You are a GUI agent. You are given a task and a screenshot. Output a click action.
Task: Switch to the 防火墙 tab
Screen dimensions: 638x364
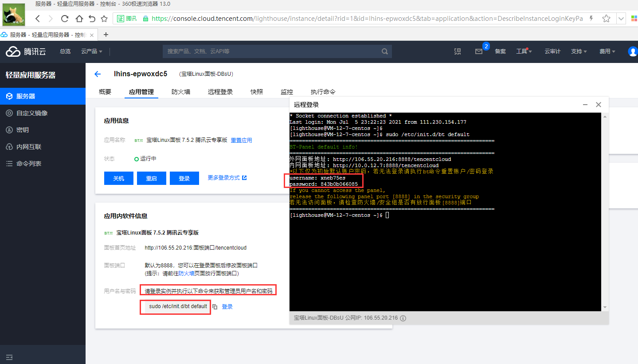181,92
